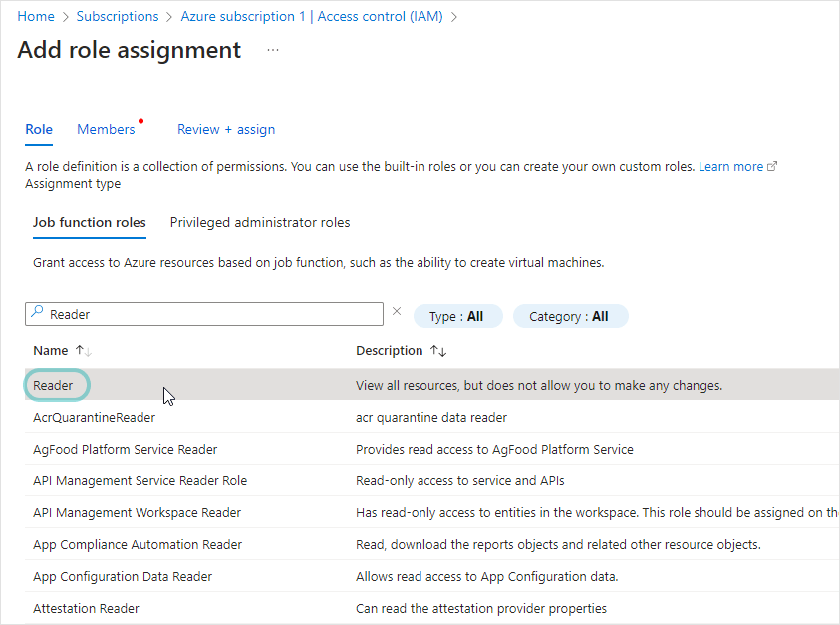
Task: Switch to Privileged administrator roles
Action: point(260,222)
